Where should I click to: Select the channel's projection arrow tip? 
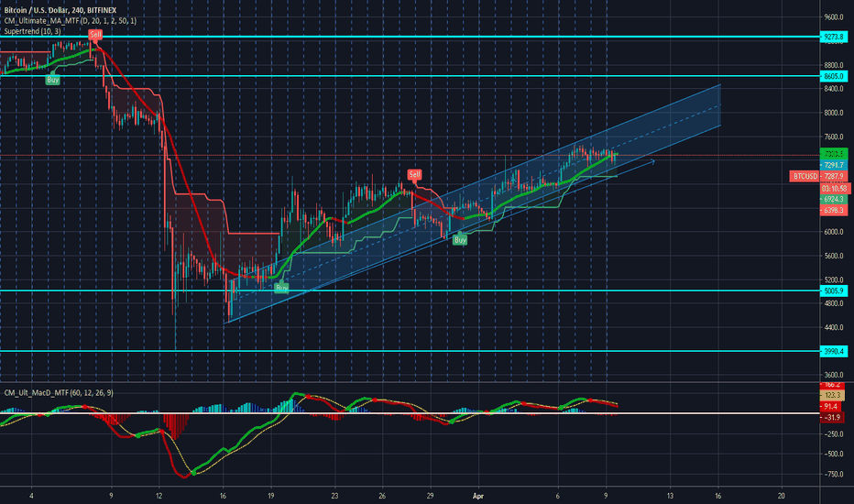pos(651,160)
